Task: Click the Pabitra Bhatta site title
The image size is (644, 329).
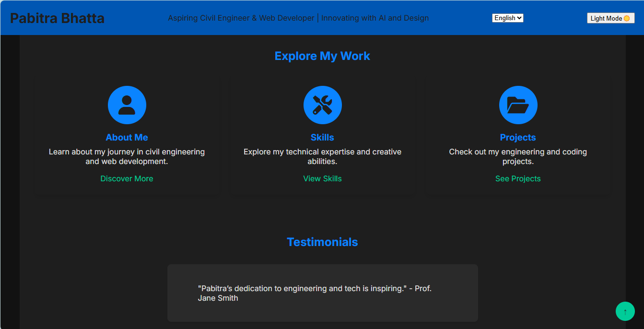Action: 57,18
